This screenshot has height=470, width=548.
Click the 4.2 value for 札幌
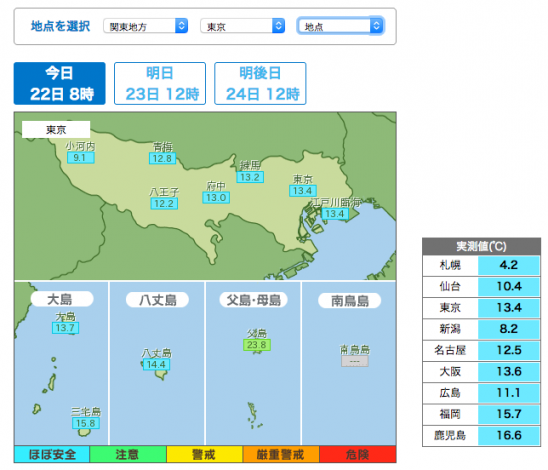pyautogui.click(x=509, y=265)
